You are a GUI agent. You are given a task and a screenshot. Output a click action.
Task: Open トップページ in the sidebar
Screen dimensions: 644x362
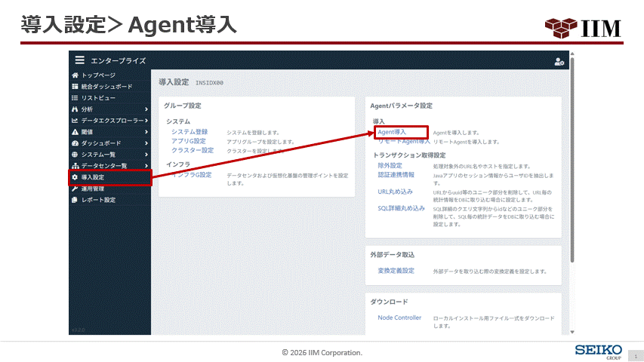click(x=98, y=75)
